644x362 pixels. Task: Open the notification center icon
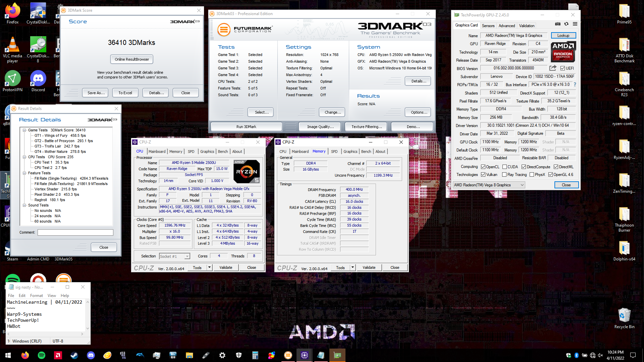(x=633, y=355)
